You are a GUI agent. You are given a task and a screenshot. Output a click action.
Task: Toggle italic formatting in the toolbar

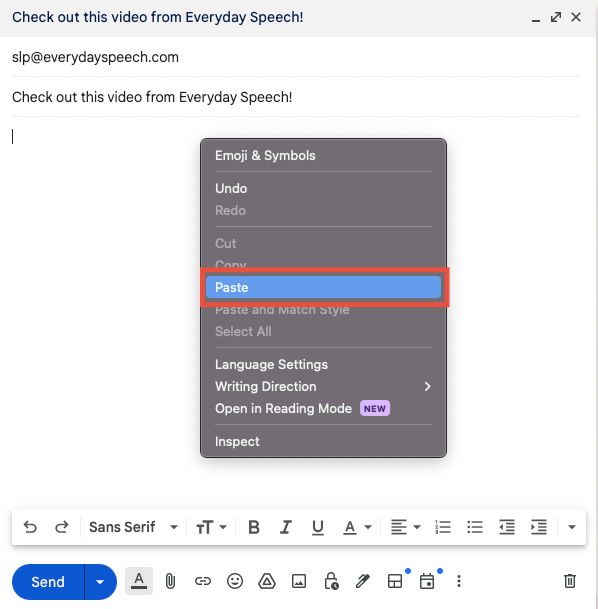click(286, 527)
